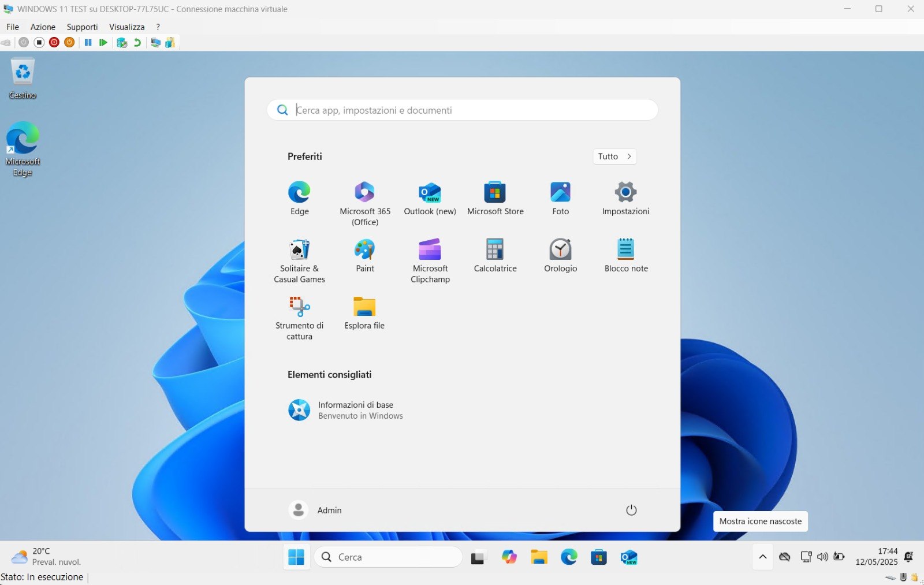Viewport: 924px width, 585px height.
Task: Open Edge from the taskbar
Action: 569,557
